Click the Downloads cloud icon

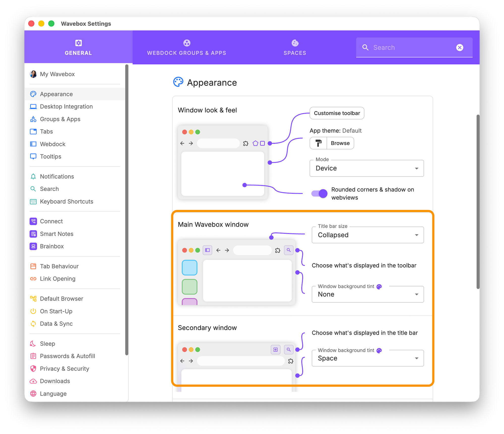[33, 381]
